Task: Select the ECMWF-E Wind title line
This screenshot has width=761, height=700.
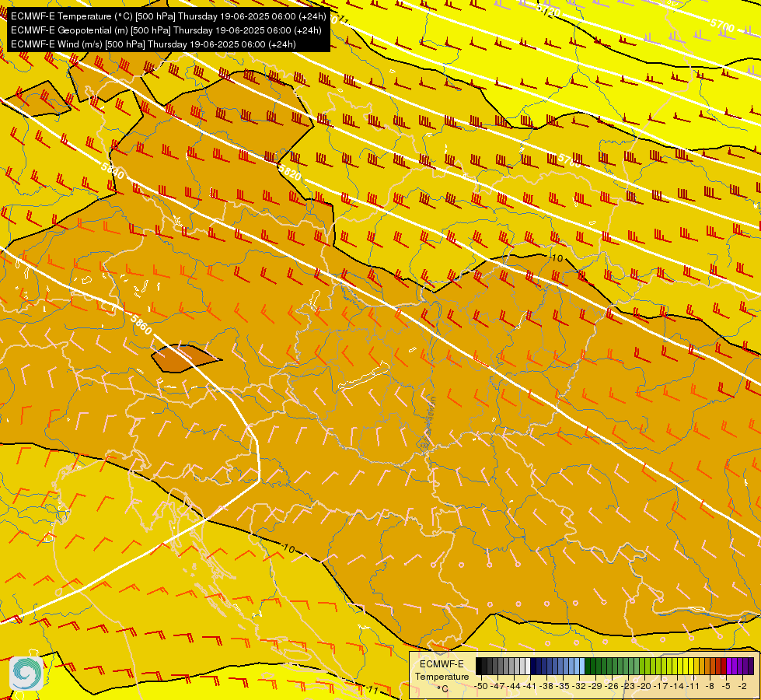Action: (153, 44)
